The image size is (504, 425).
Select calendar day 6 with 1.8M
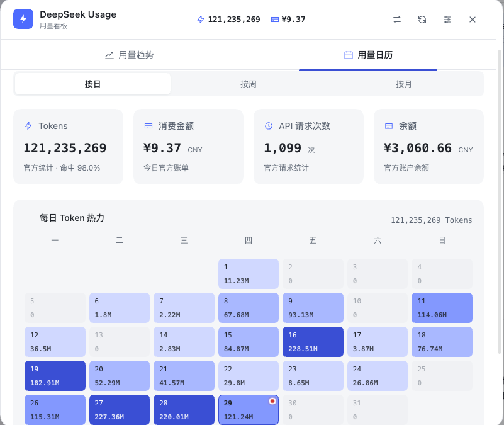120,308
